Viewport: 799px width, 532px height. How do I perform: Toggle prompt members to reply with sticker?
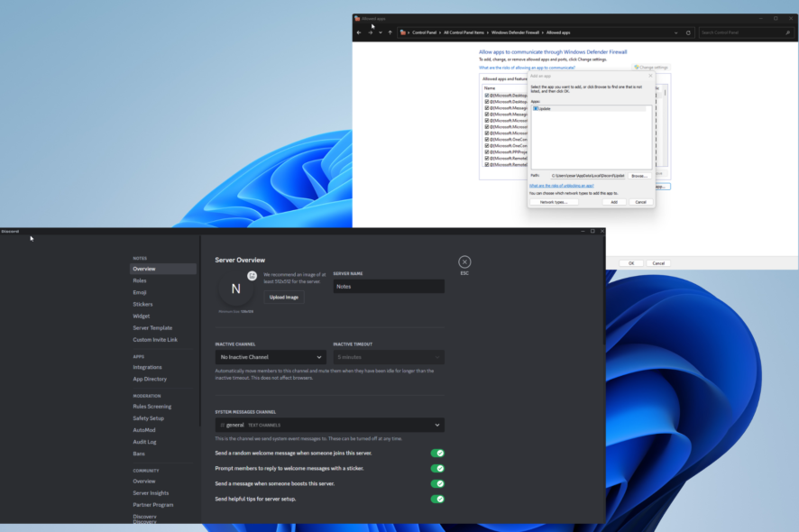coord(437,468)
